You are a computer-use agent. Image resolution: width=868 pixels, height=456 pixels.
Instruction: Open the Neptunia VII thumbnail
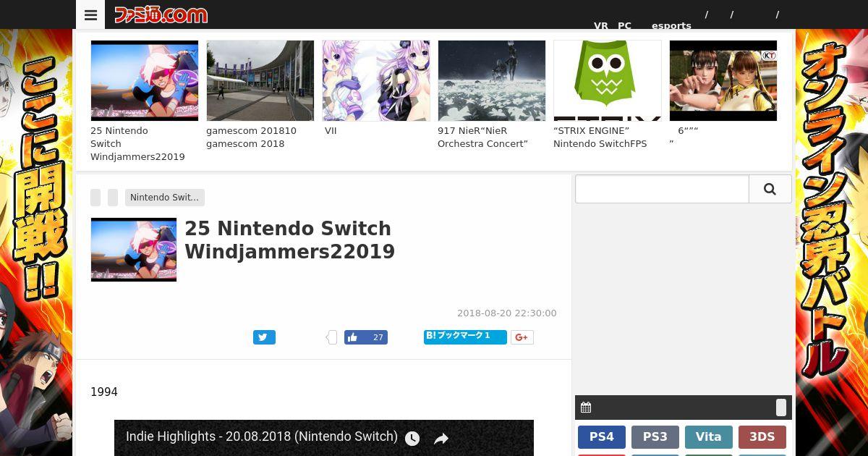(376, 80)
